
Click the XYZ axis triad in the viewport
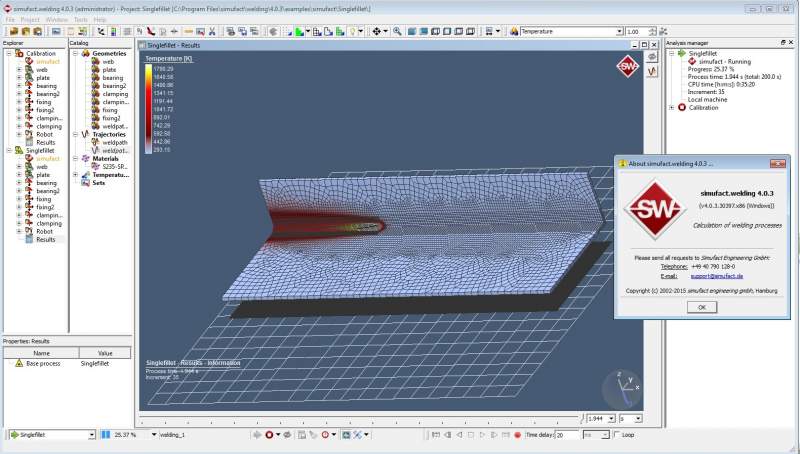pos(623,388)
